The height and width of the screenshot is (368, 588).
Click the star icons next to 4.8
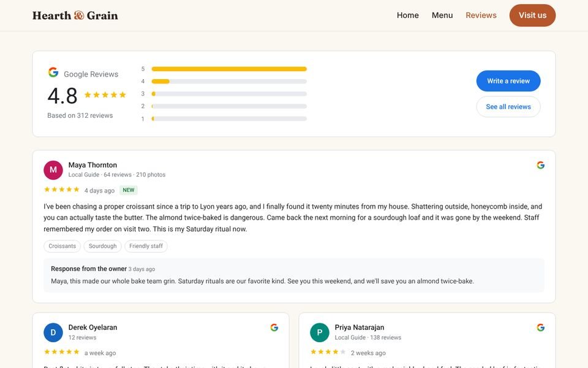105,94
